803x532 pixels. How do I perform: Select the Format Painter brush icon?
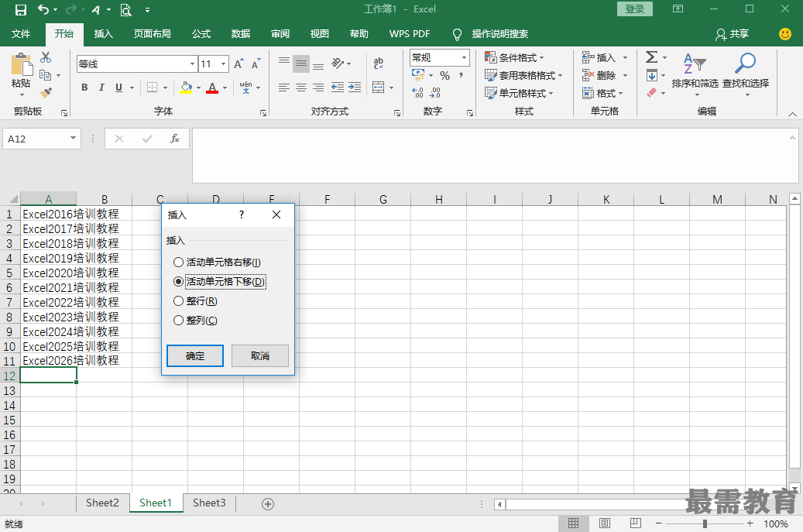tap(46, 93)
